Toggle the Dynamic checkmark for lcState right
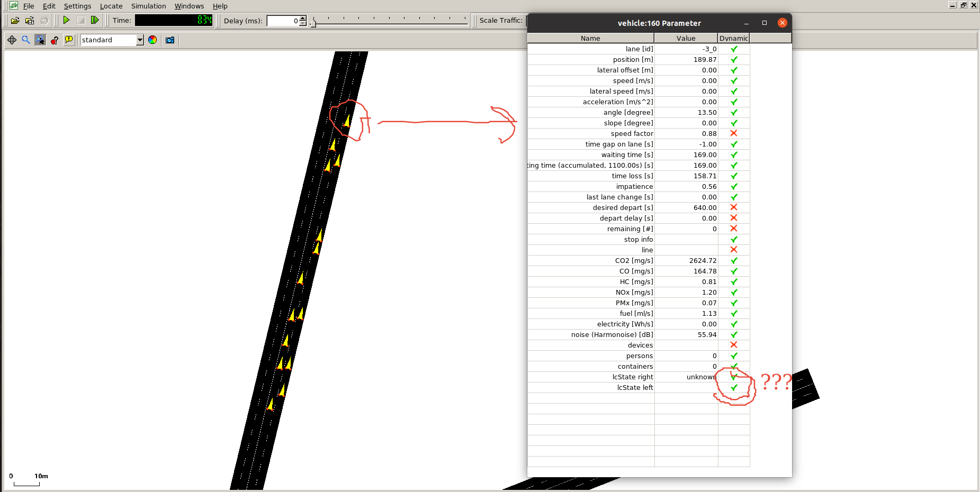 click(x=734, y=377)
